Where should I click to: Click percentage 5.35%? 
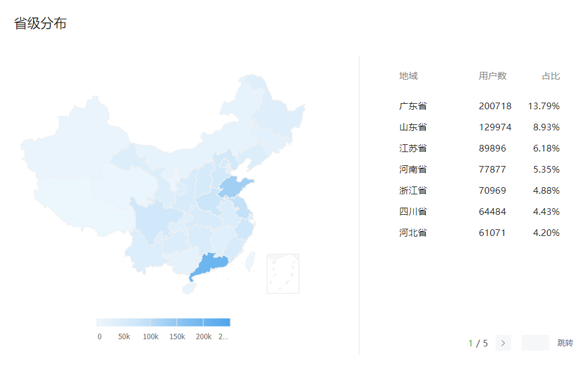pyautogui.click(x=546, y=169)
